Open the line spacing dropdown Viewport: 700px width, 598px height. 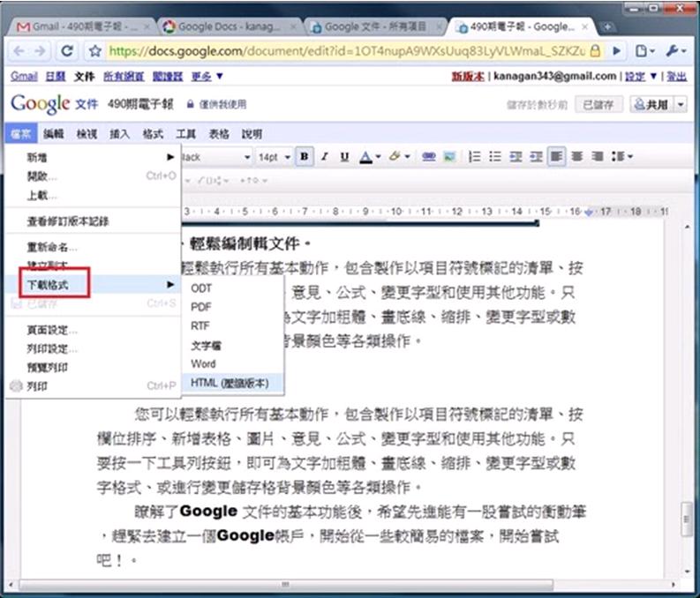pyautogui.click(x=621, y=156)
